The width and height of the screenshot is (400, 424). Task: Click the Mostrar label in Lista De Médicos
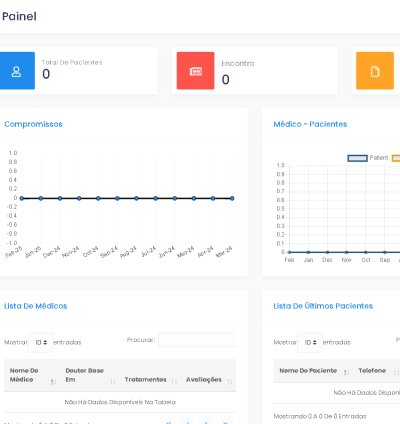tap(16, 342)
